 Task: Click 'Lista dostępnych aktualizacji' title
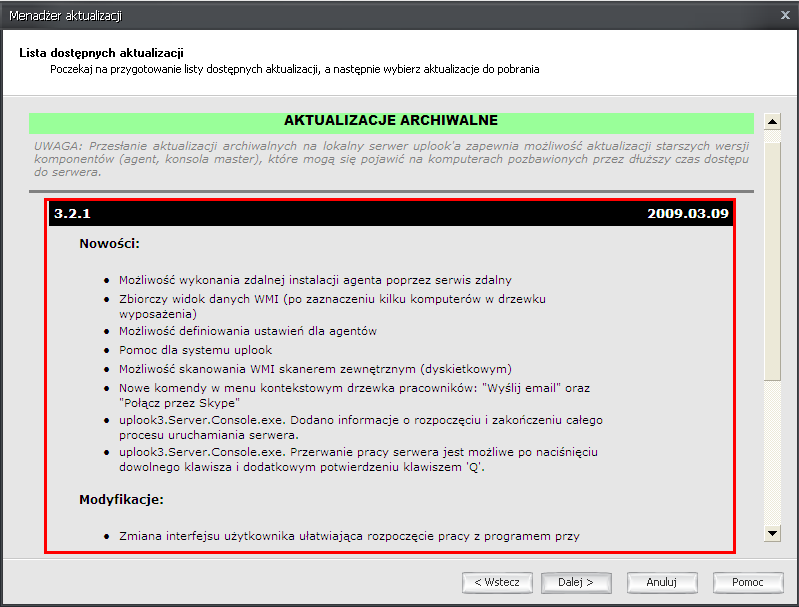[101, 53]
